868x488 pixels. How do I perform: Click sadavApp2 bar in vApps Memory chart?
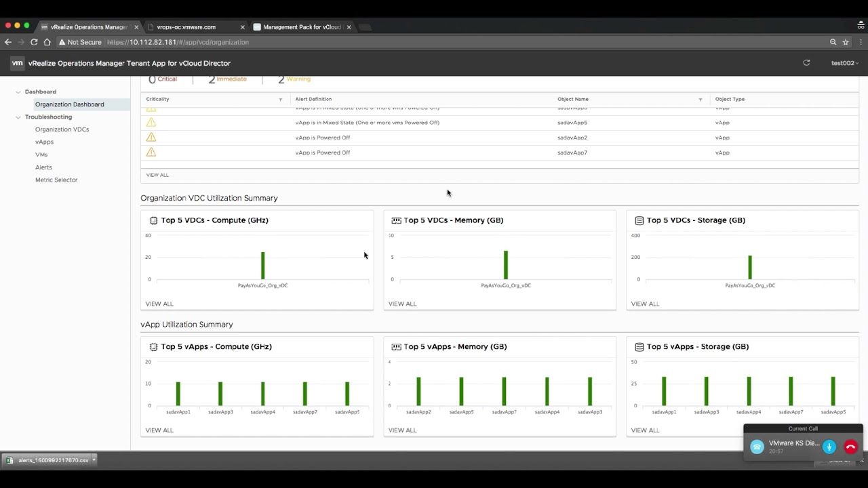[418, 392]
